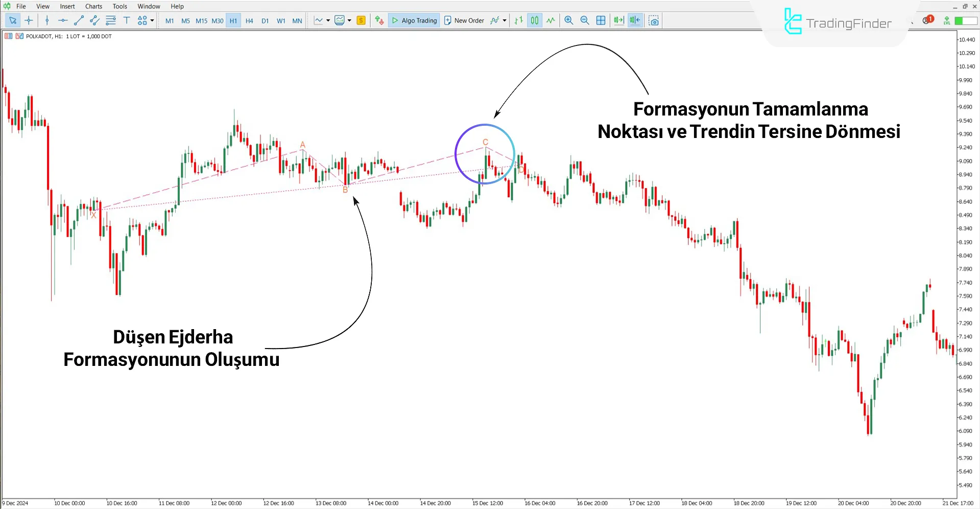The height and width of the screenshot is (509, 980).
Task: Choose the Text annotation tool
Action: pyautogui.click(x=127, y=20)
